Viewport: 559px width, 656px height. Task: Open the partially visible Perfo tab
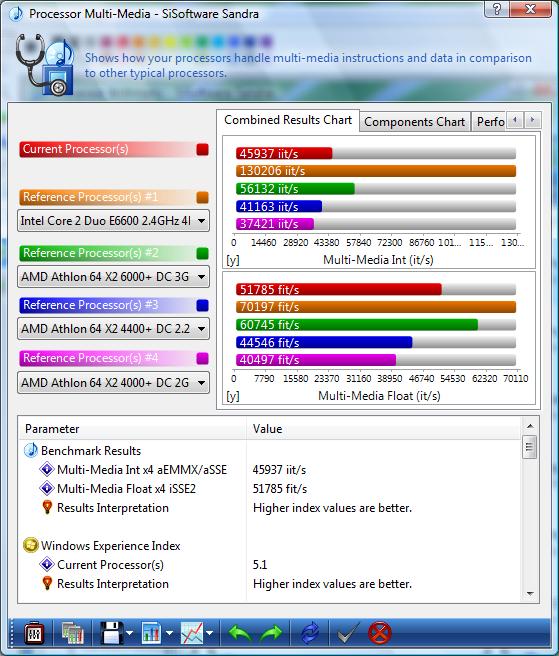coord(489,122)
